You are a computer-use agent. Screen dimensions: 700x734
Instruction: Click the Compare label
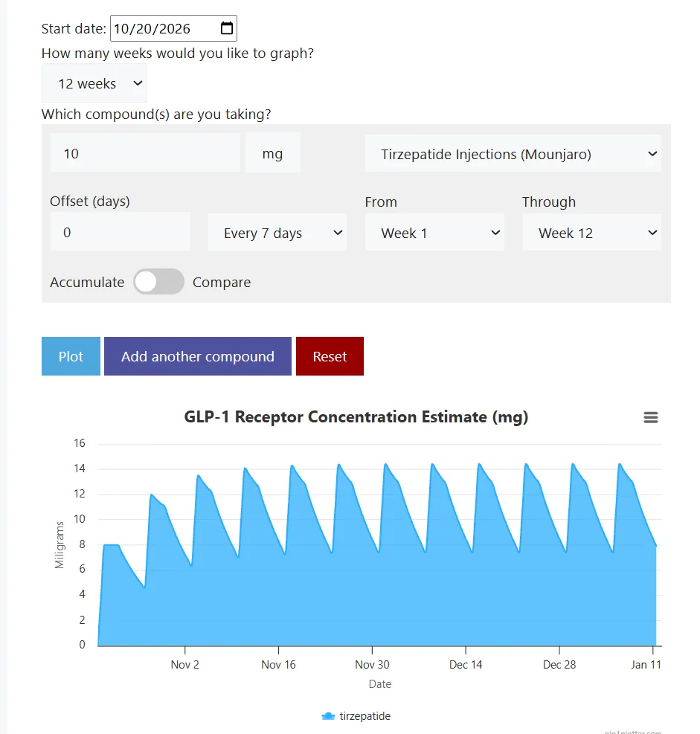coord(222,283)
